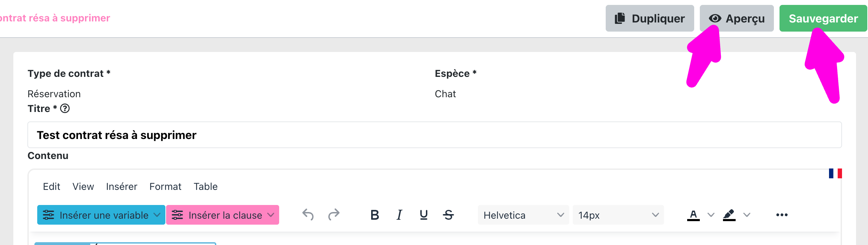Apply the highlight background color
868x245 pixels.
(729, 215)
